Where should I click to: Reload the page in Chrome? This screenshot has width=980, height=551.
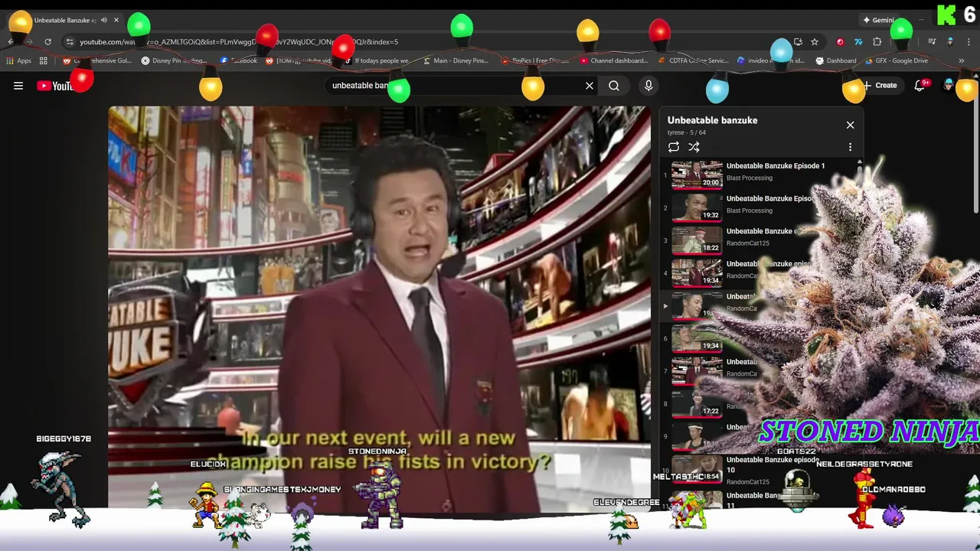(x=47, y=42)
